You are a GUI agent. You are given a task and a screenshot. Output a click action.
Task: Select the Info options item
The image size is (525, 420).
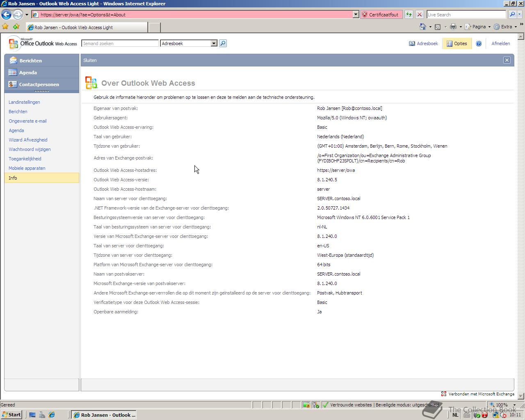pyautogui.click(x=42, y=178)
